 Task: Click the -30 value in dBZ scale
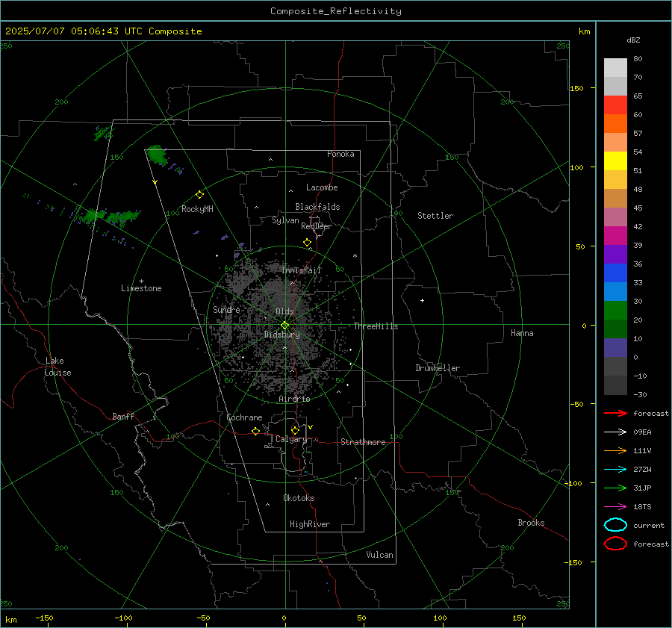click(x=640, y=394)
